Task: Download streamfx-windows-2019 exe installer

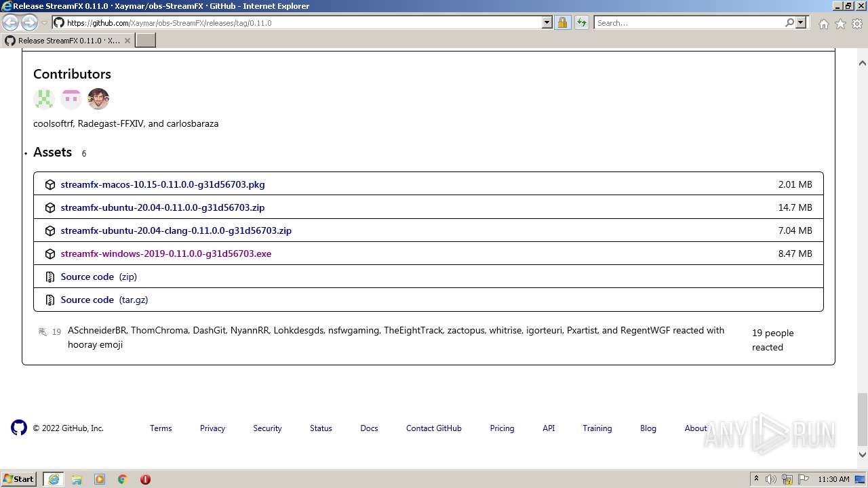Action: [166, 253]
